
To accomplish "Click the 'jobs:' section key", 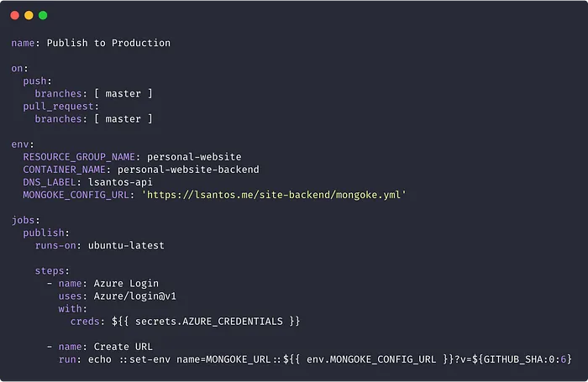I will [25, 221].
